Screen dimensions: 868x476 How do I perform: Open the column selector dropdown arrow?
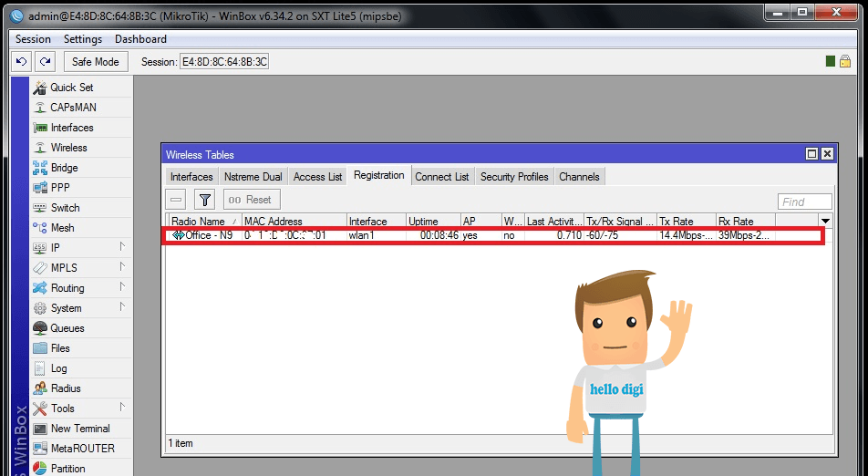[825, 221]
